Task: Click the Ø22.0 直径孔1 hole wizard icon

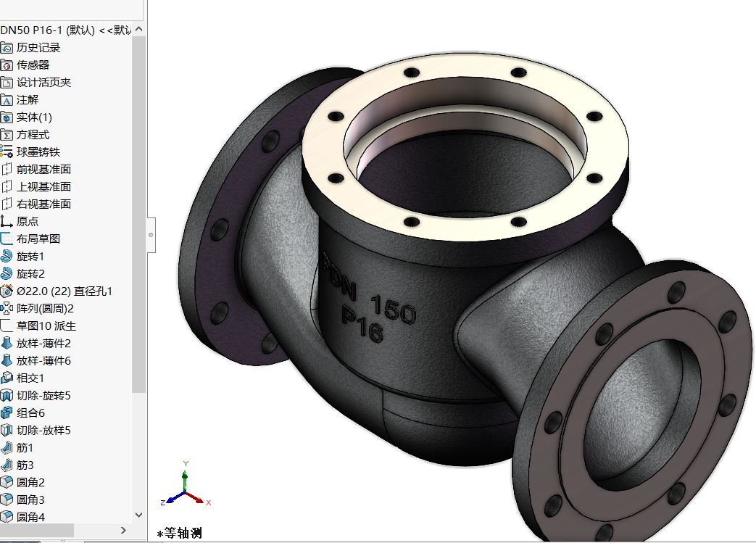Action: click(x=7, y=291)
